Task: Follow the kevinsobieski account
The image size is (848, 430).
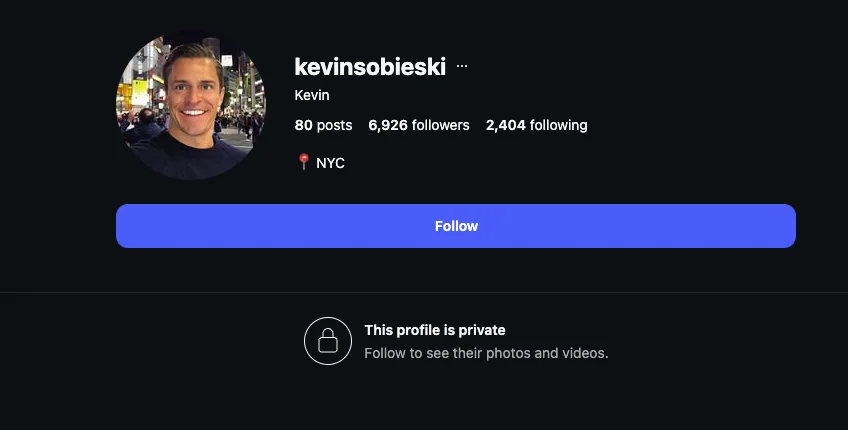Action: coord(456,226)
